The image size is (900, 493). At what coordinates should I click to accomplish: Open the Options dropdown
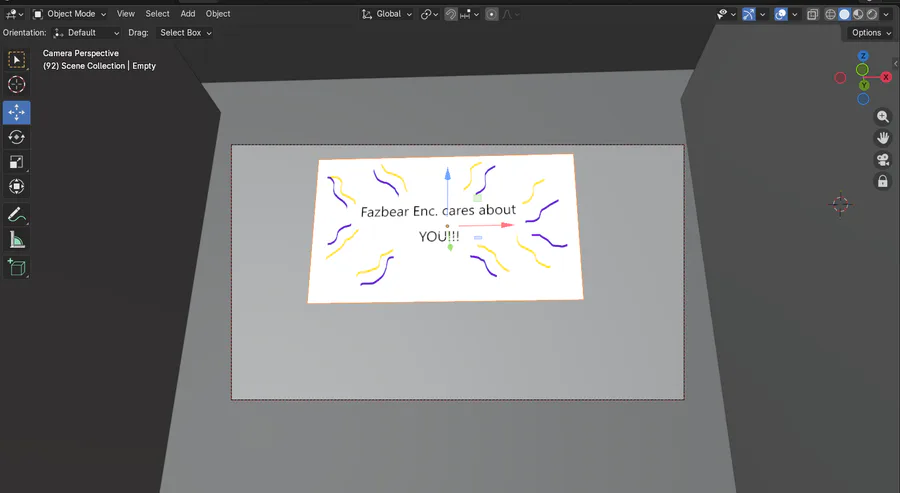[x=871, y=33]
